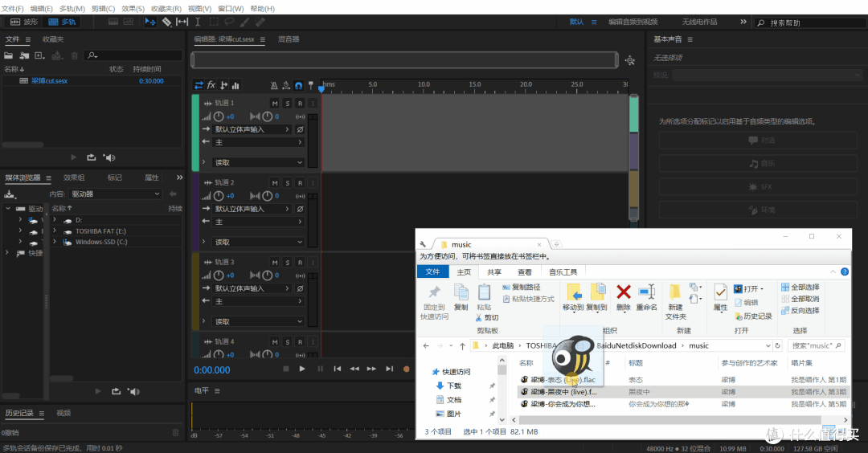Open Track 1 input 默认立体声输入 dropdown
Screen dimensions: 868x453
click(x=252, y=129)
